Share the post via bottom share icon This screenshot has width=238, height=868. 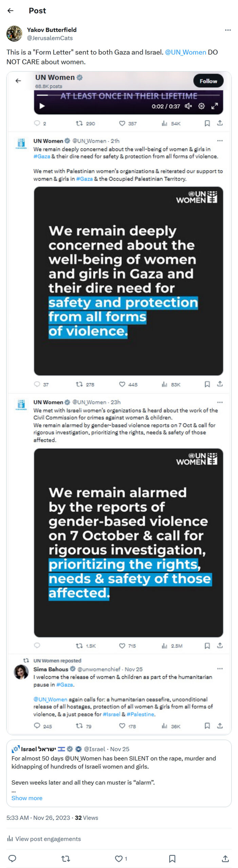tap(225, 858)
